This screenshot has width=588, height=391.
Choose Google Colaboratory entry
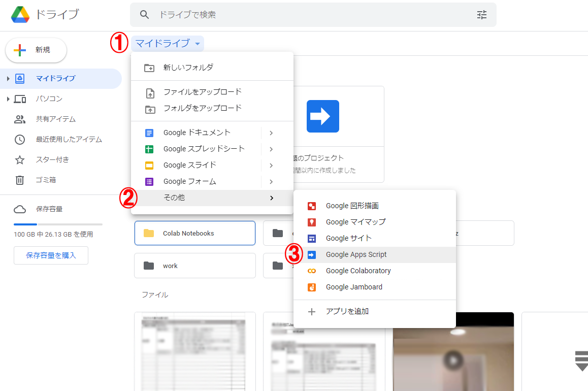[375, 271]
